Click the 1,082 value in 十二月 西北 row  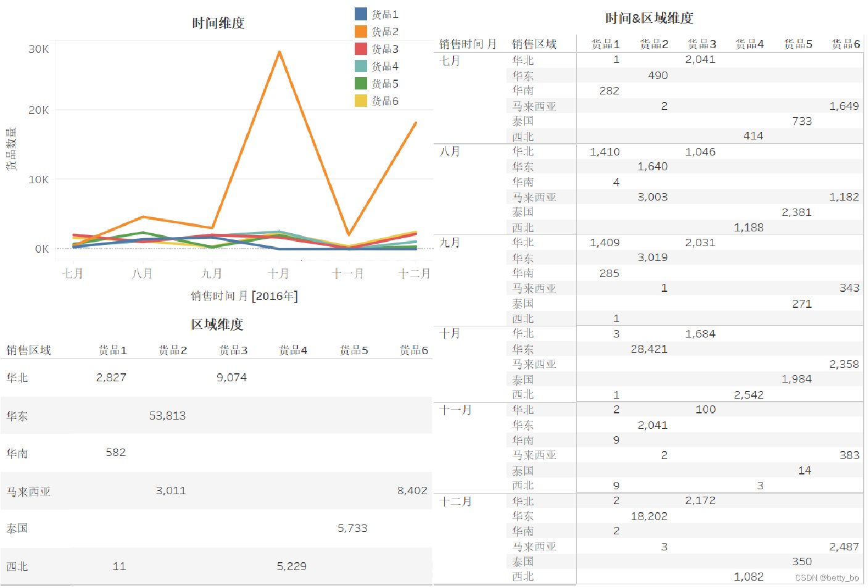[x=749, y=577]
